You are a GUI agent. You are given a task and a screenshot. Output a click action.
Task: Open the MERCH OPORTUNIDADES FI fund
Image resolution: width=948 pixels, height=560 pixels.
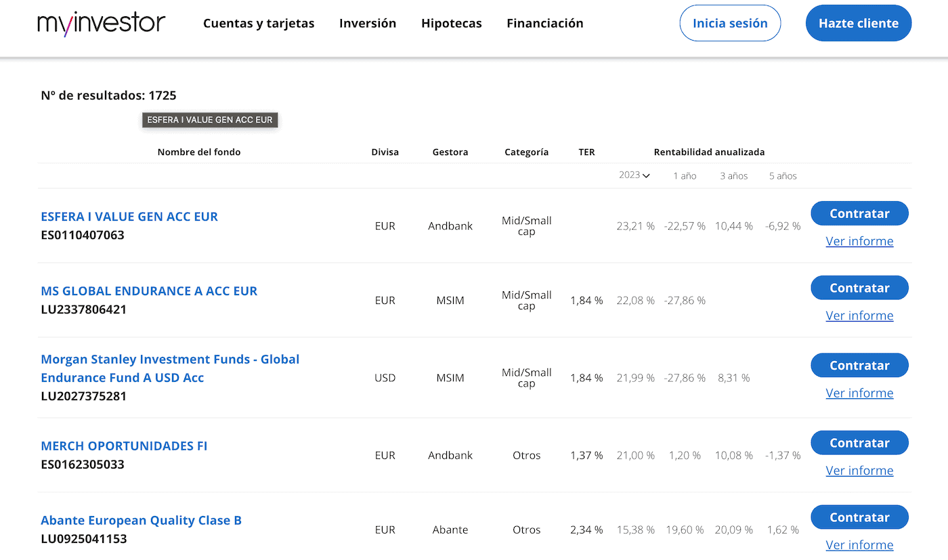(x=124, y=446)
